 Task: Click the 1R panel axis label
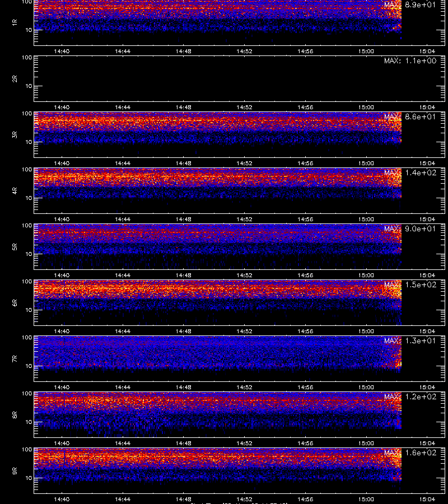(15, 22)
